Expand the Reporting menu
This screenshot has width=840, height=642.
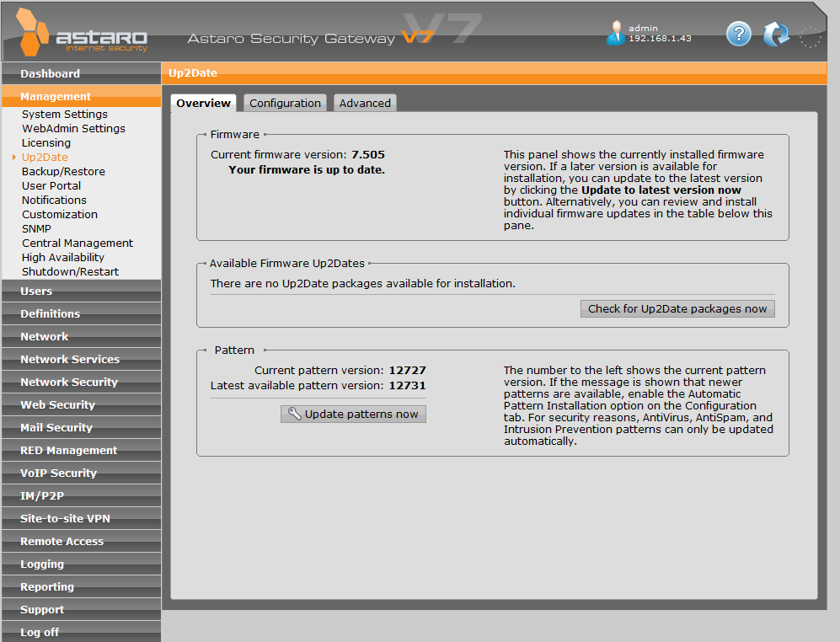tap(81, 586)
